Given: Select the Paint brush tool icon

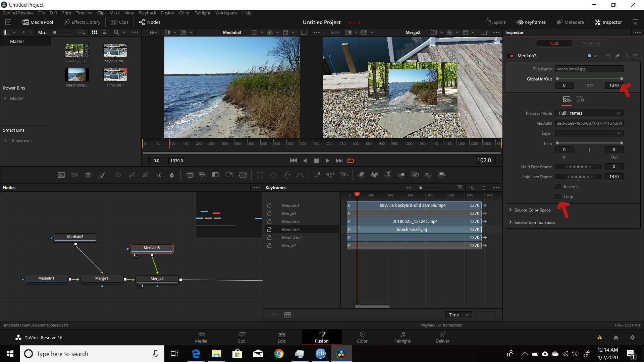Looking at the screenshot, I should point(101,175).
